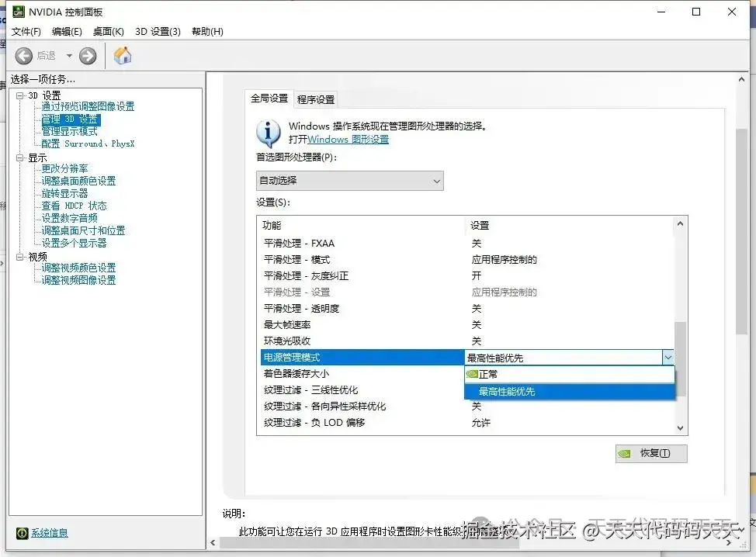Open the 电源管理模式 value dropdown arrow

click(668, 358)
